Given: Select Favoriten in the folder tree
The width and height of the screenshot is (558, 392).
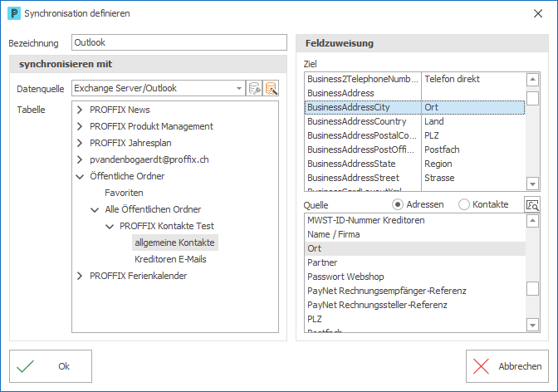Looking at the screenshot, I should [124, 193].
